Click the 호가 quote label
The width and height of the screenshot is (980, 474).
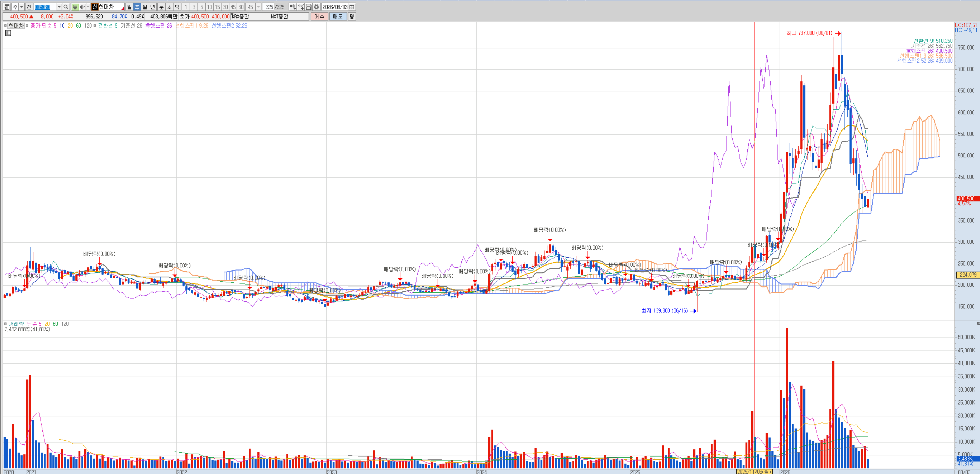tap(185, 16)
